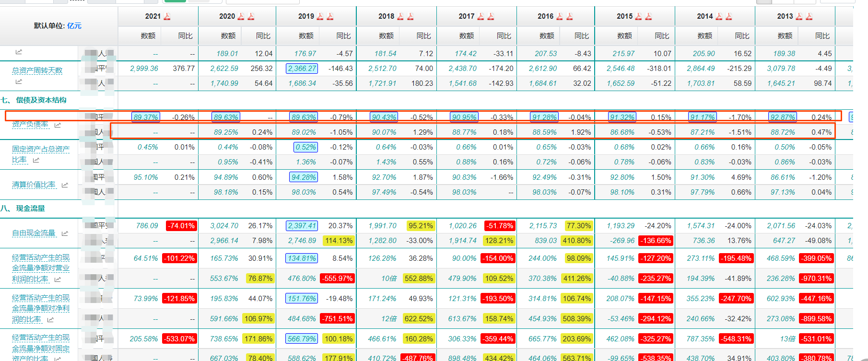The image size is (868, 361).
Task: Open the second PDF icon beside 2020
Action: (x=251, y=16)
